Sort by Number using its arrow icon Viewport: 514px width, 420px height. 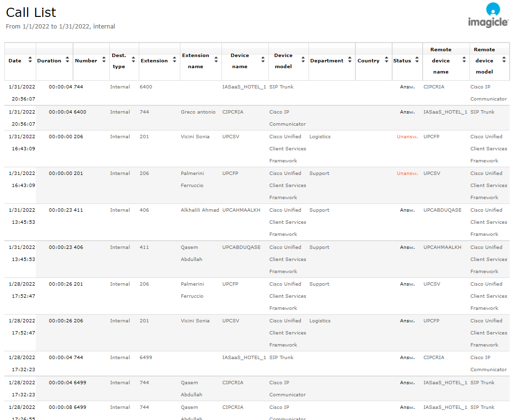103,60
